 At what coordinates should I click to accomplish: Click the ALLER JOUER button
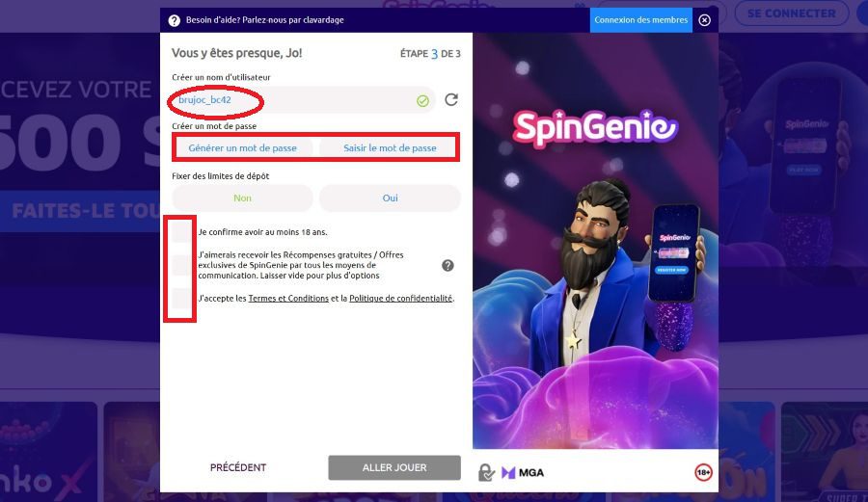tap(394, 467)
